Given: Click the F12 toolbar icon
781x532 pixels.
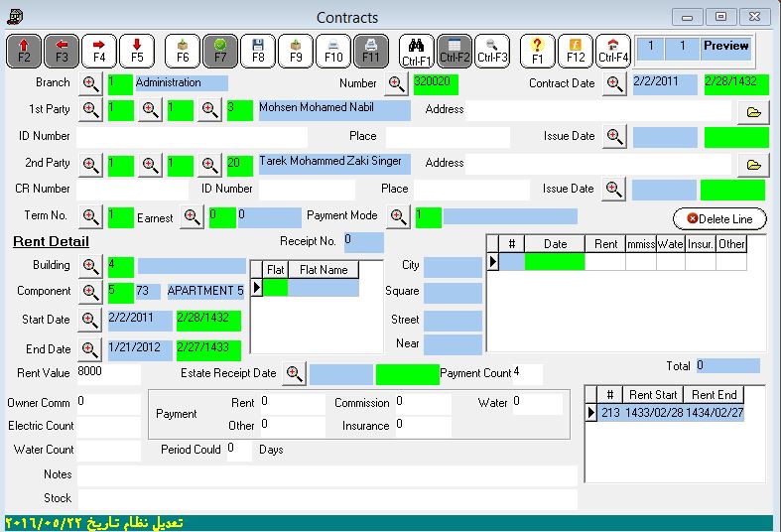Looking at the screenshot, I should tap(576, 51).
